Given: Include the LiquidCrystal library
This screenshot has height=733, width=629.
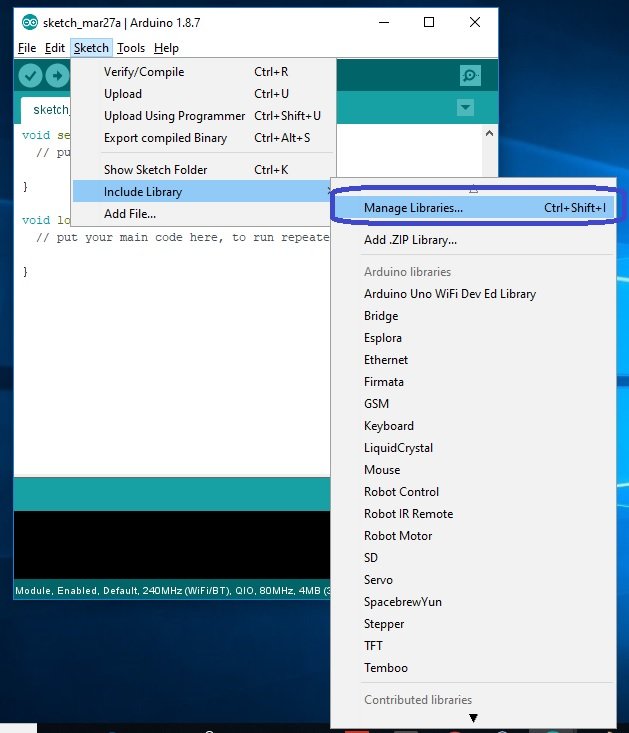Looking at the screenshot, I should click(x=473, y=448).
